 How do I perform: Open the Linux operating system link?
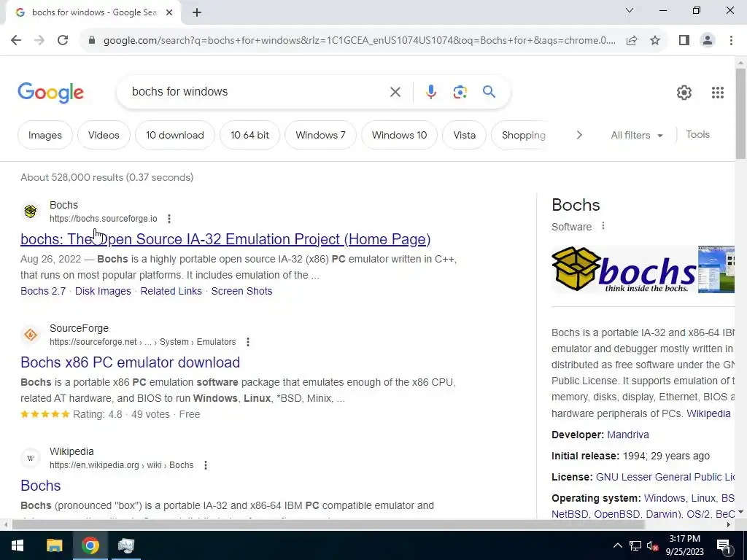703,498
